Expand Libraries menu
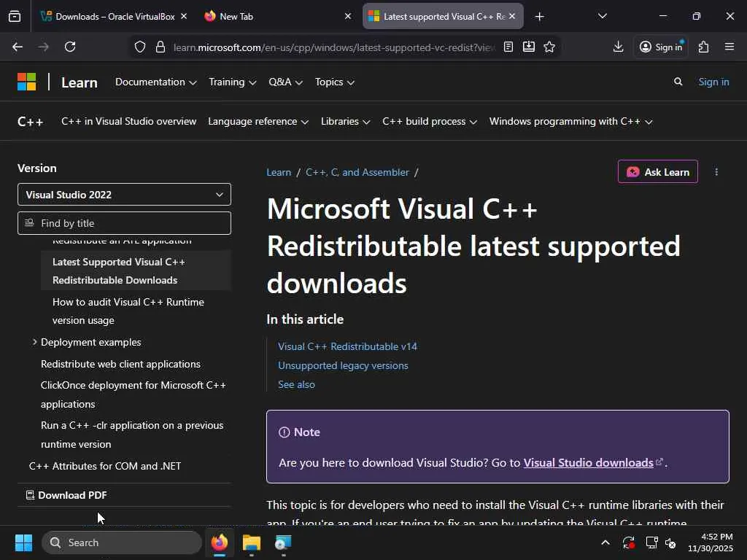747x560 pixels. click(x=345, y=122)
